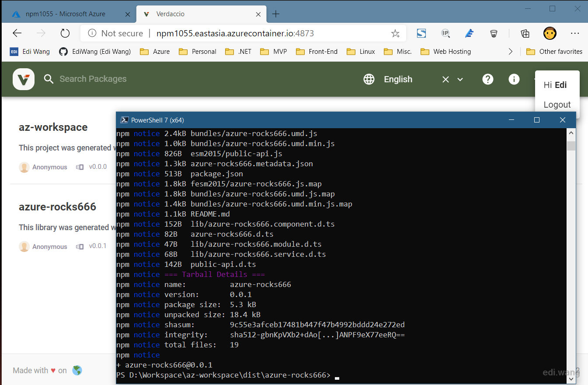
Task: Bookmark page with star icon
Action: tap(395, 33)
